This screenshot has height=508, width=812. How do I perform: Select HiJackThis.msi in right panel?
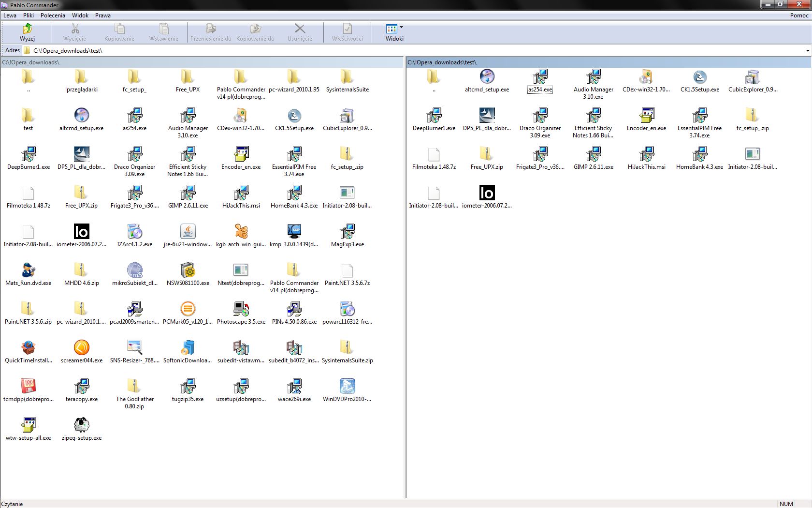(646, 158)
